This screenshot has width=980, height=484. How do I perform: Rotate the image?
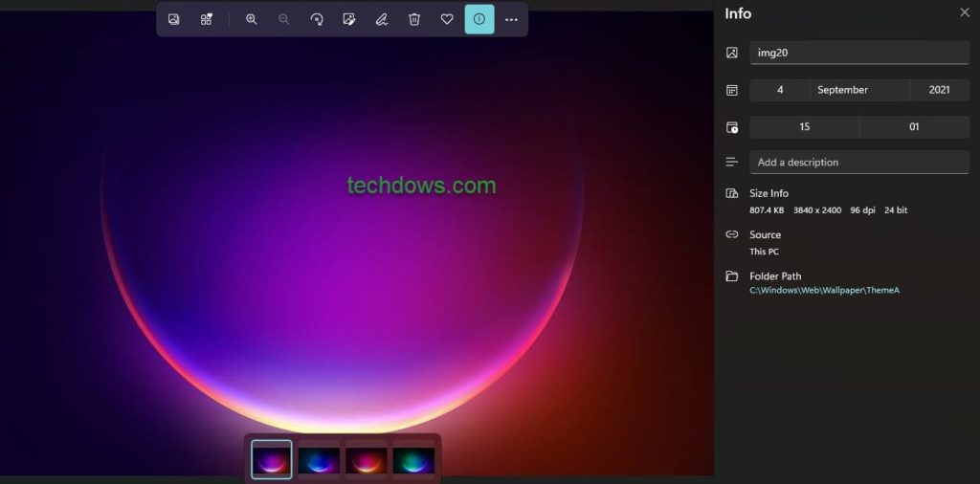317,19
